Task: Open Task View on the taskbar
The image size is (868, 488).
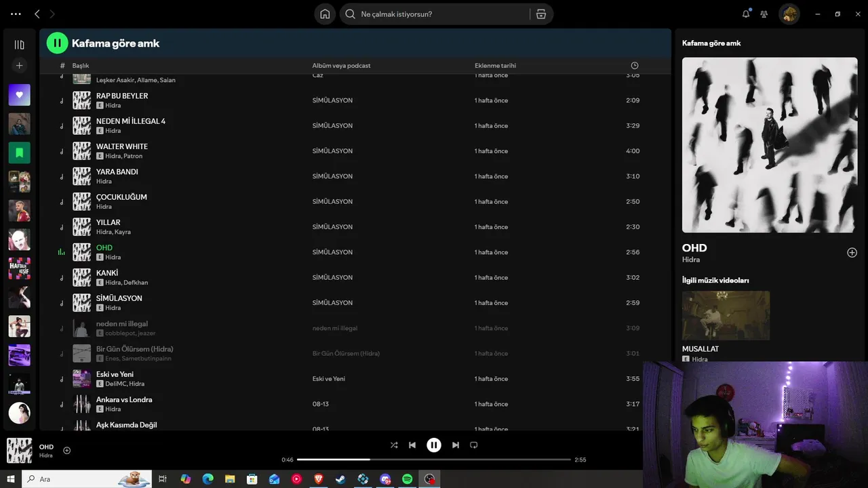Action: click(x=163, y=479)
